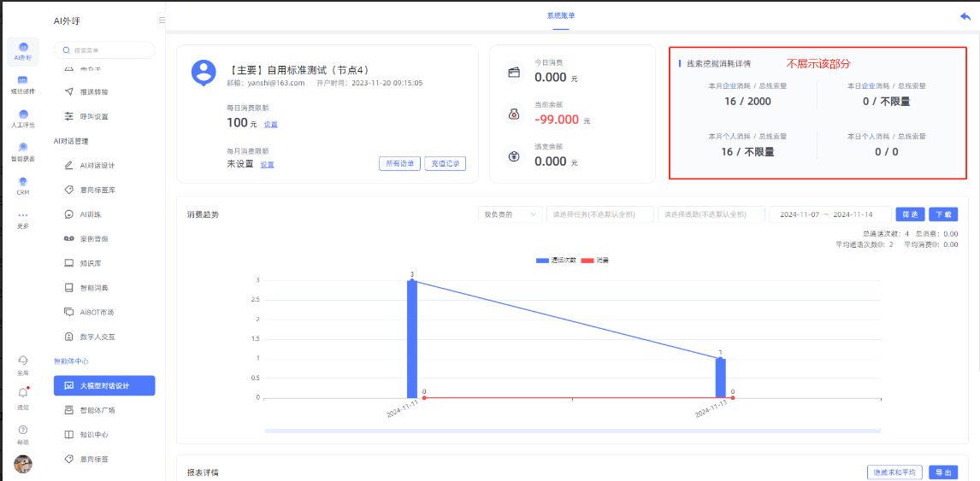Click the 搜索菜单 search field
This screenshot has width=980, height=481.
[x=104, y=50]
